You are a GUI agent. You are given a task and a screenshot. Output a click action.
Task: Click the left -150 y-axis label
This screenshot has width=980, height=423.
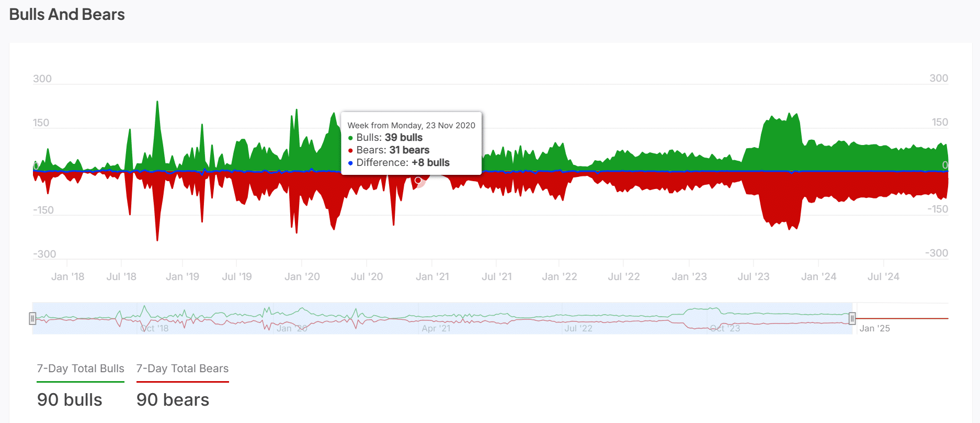(x=43, y=210)
